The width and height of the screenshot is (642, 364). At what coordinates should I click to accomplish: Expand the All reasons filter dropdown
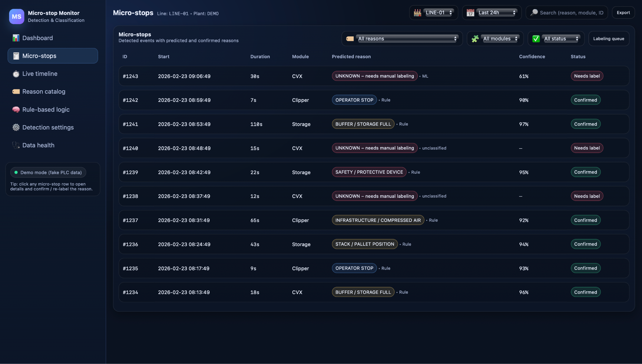point(407,39)
